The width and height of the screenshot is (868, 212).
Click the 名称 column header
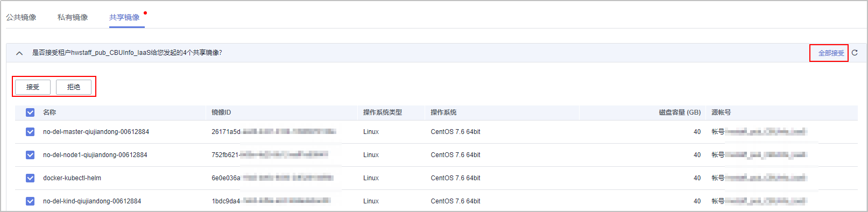(x=50, y=112)
